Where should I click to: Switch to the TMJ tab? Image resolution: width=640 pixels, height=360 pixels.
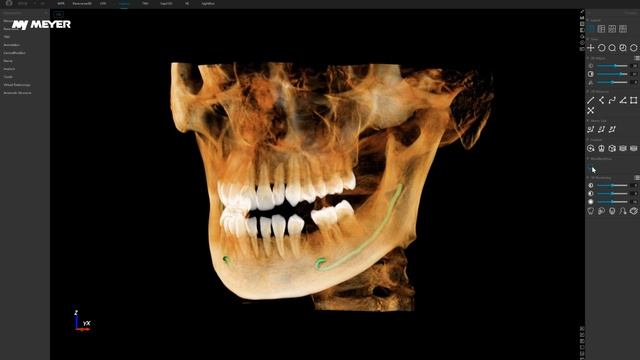[145, 3]
